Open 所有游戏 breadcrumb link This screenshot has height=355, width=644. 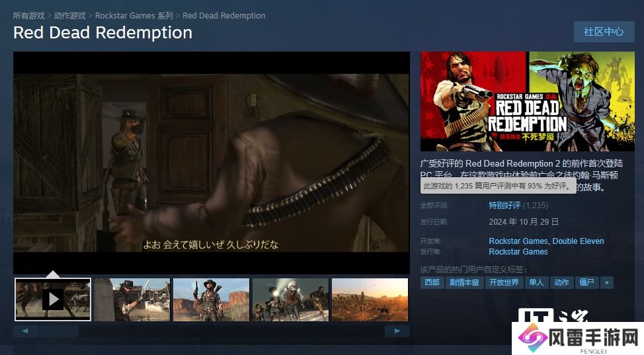(x=28, y=16)
